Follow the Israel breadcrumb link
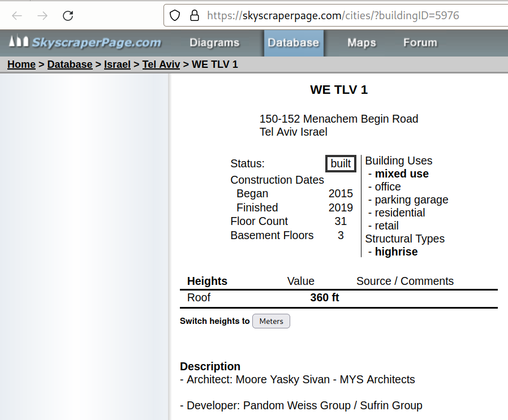 coord(117,64)
